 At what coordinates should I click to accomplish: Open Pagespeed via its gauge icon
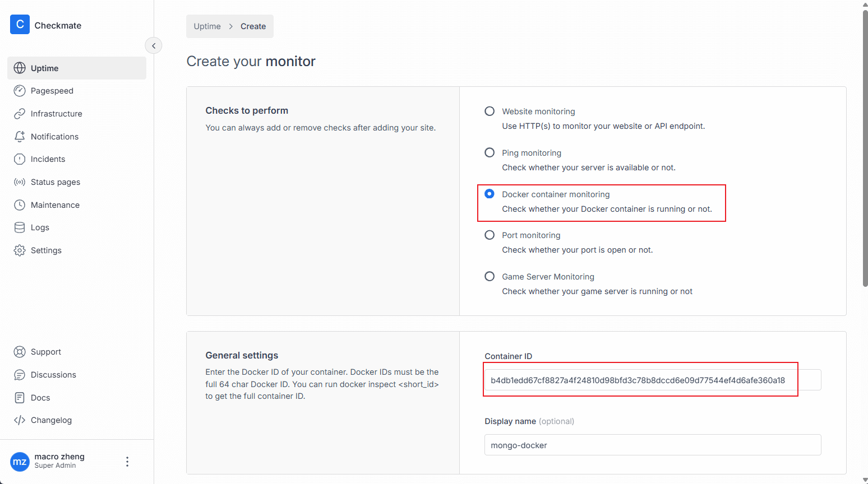(x=20, y=91)
